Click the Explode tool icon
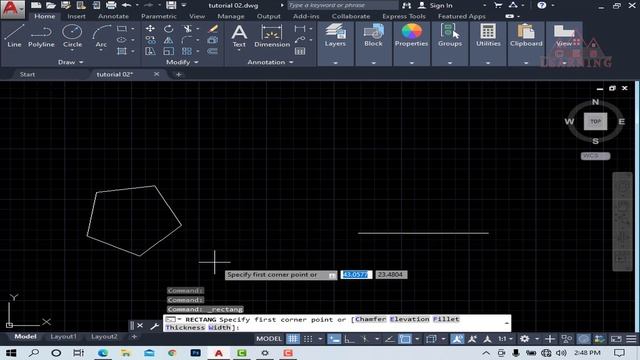The width and height of the screenshot is (640, 360). pos(213,40)
